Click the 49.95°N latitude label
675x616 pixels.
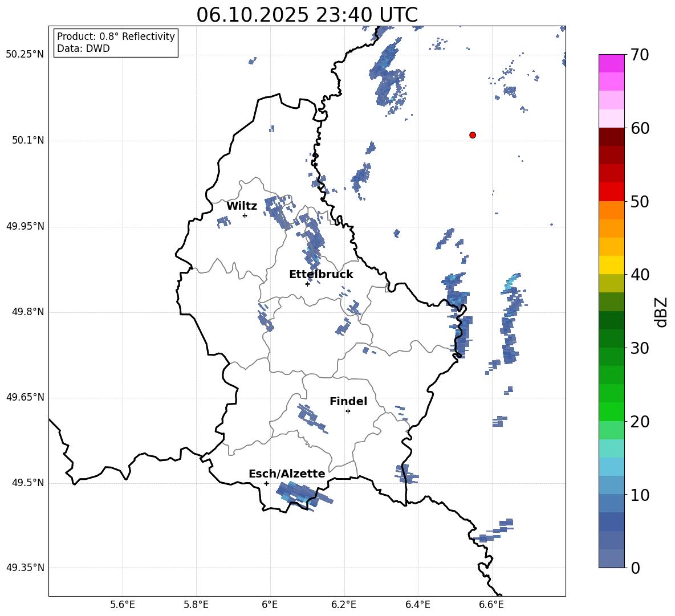point(25,226)
